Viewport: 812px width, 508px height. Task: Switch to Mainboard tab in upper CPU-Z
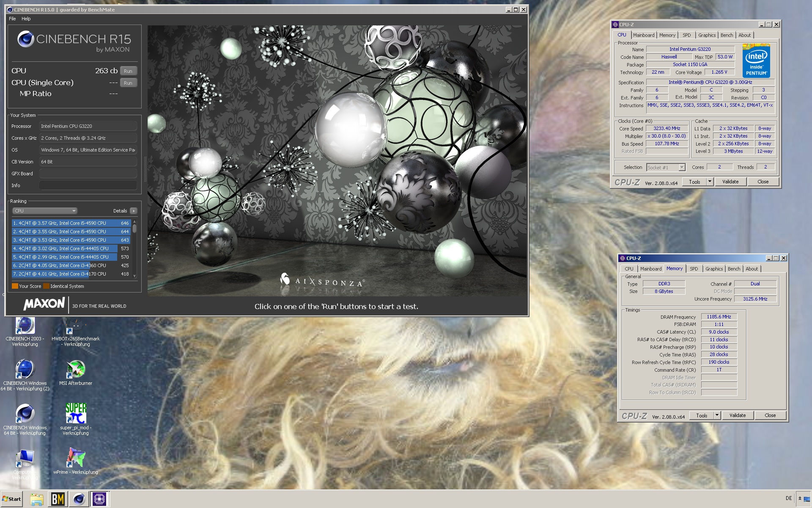(x=644, y=35)
